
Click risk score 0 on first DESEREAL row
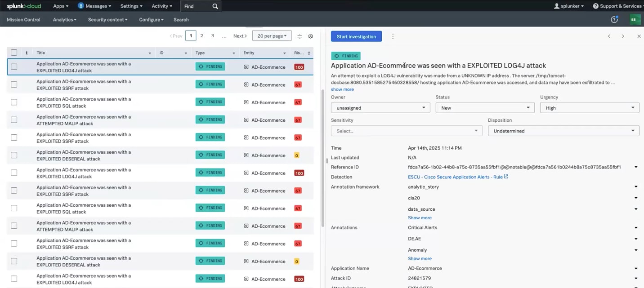point(296,155)
